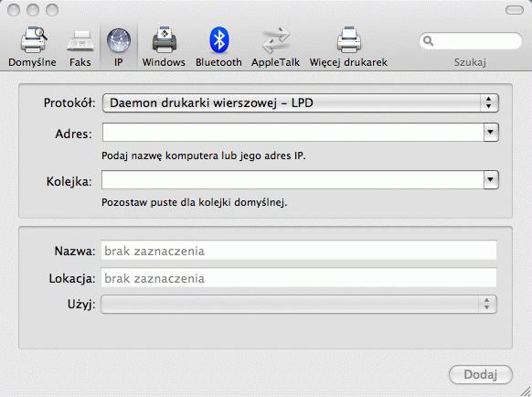Screen dimensions: 532x397
Task: Open the Użyj driver dropdown
Action: click(x=299, y=304)
